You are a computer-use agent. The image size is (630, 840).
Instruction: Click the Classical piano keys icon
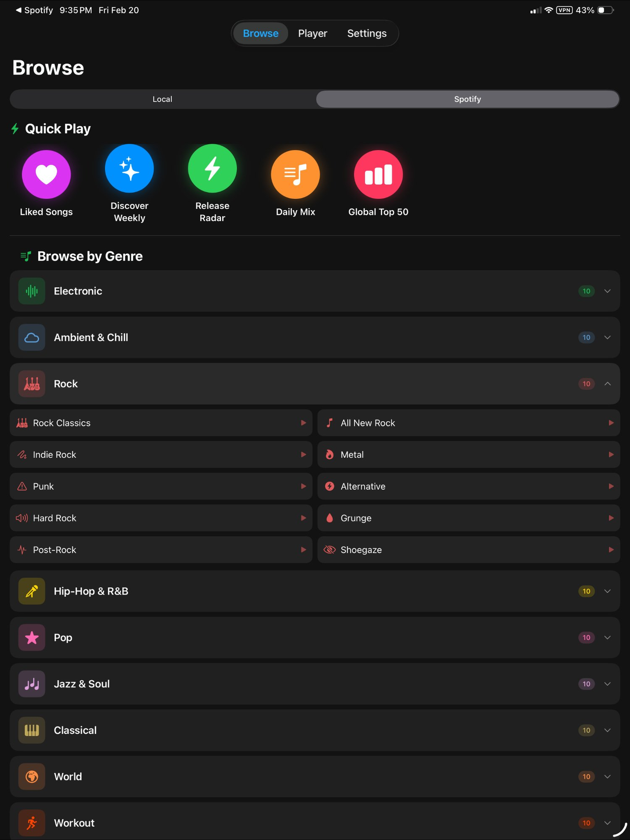pos(32,730)
